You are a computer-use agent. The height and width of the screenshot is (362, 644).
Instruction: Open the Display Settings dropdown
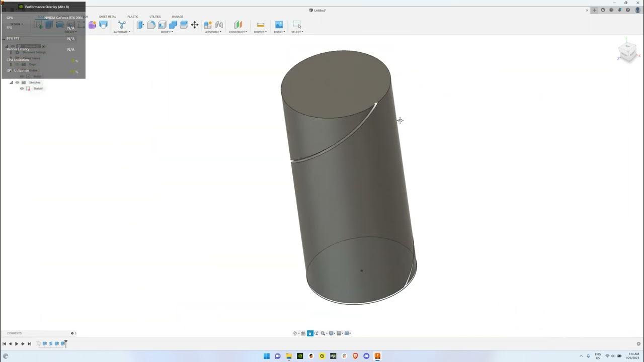coord(332,333)
